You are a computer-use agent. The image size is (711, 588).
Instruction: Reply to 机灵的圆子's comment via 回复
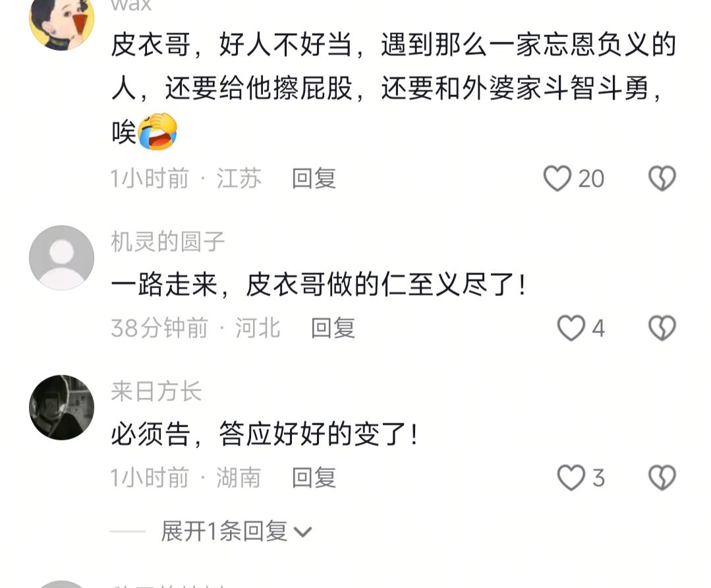tap(333, 328)
